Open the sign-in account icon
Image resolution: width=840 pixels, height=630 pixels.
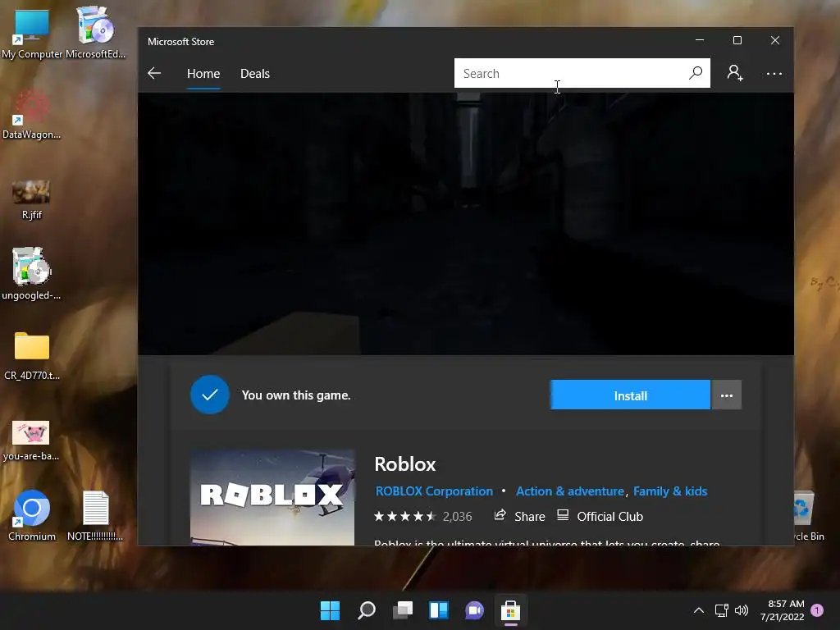click(735, 73)
